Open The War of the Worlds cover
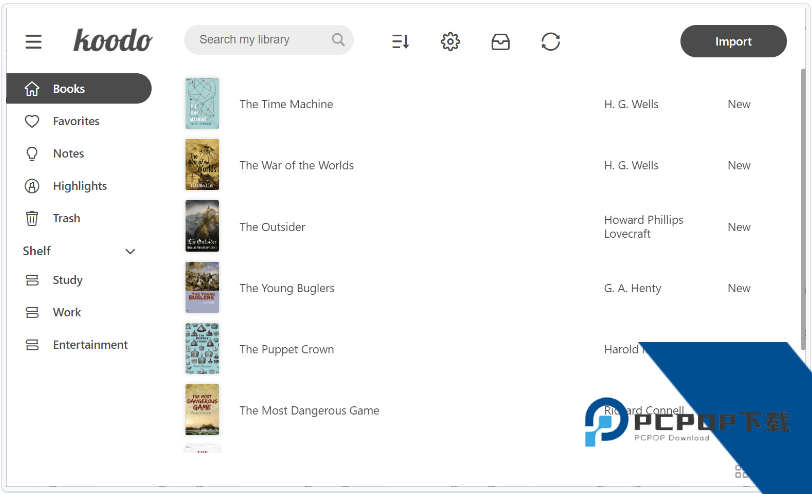The width and height of the screenshot is (812, 494). pyautogui.click(x=202, y=165)
